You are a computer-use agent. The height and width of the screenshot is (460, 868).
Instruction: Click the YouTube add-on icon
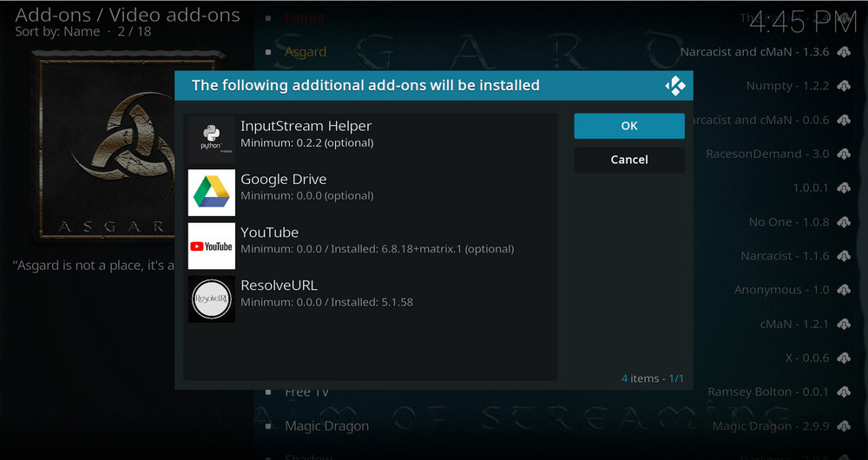(x=211, y=246)
